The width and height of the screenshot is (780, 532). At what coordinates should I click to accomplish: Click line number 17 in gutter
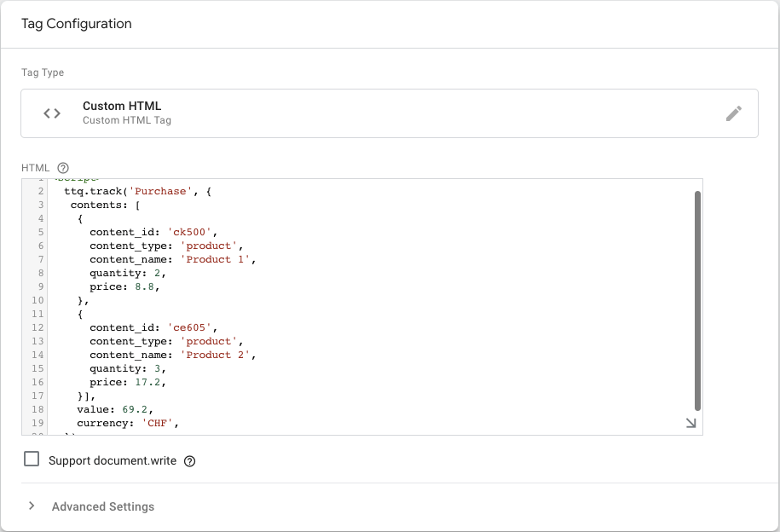38,396
